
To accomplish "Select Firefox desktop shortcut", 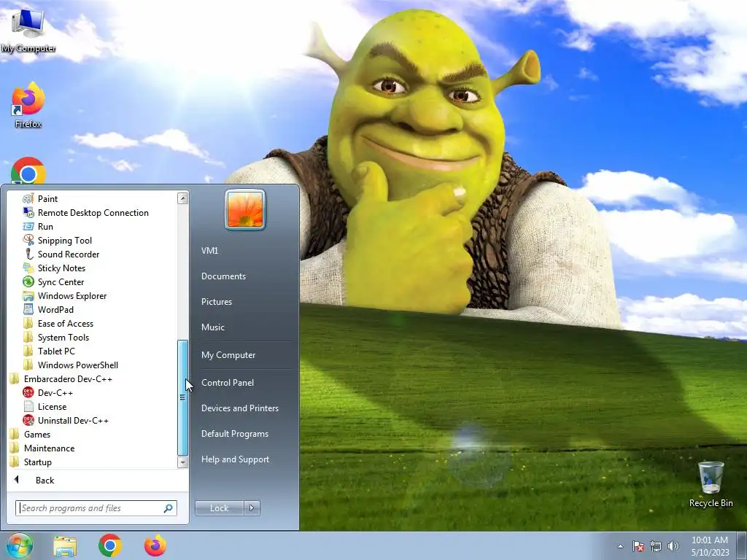I will (x=28, y=105).
